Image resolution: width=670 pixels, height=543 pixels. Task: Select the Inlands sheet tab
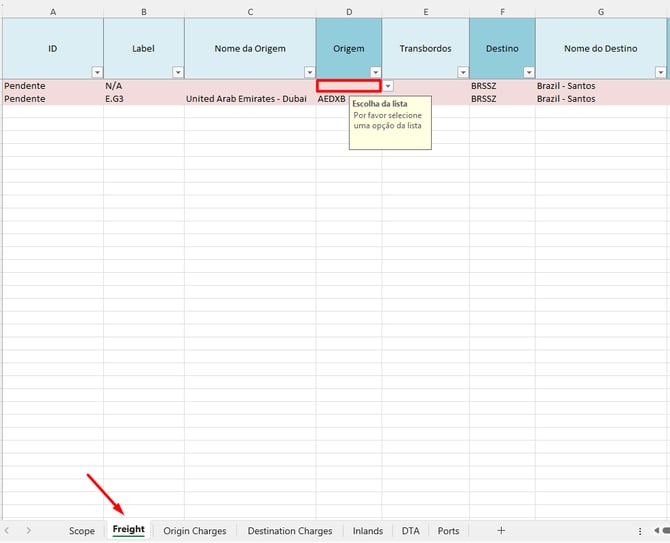[368, 530]
